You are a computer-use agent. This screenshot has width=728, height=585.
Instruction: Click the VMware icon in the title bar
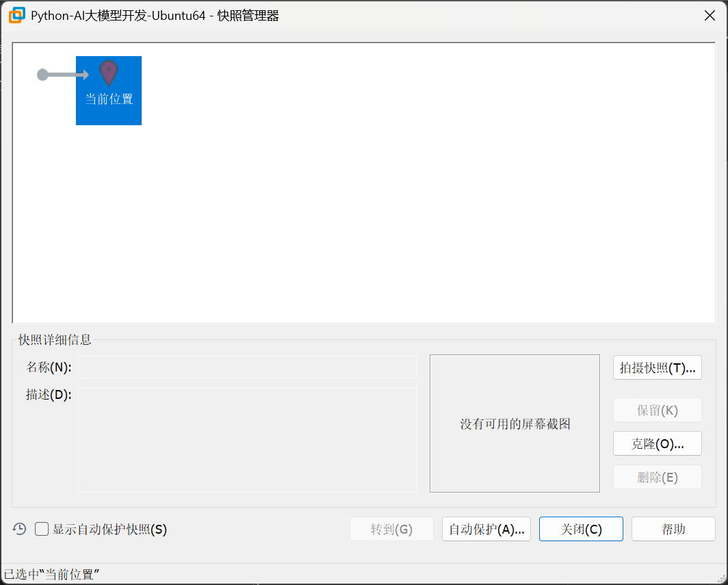(17, 15)
